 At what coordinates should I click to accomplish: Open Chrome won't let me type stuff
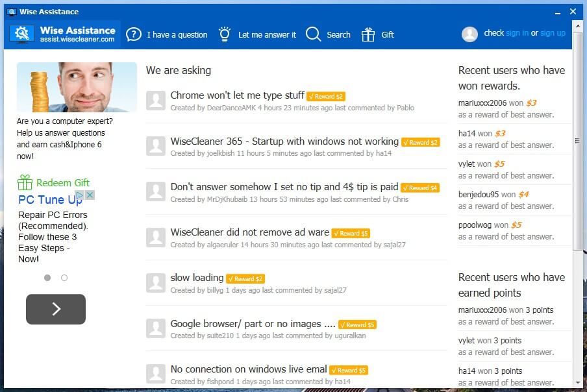tap(238, 95)
